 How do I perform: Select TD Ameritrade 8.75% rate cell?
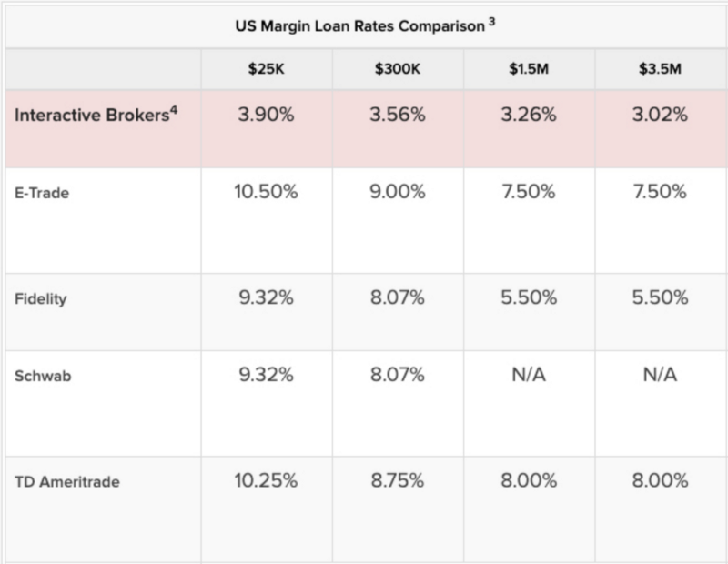[x=398, y=481]
